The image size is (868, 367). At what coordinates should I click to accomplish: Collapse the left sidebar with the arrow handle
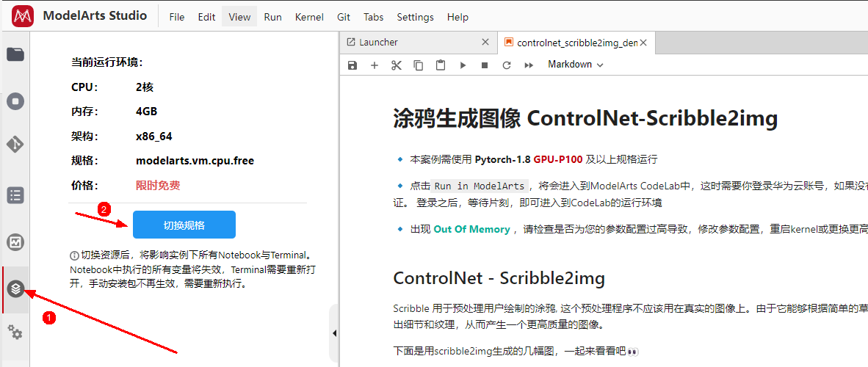point(334,333)
